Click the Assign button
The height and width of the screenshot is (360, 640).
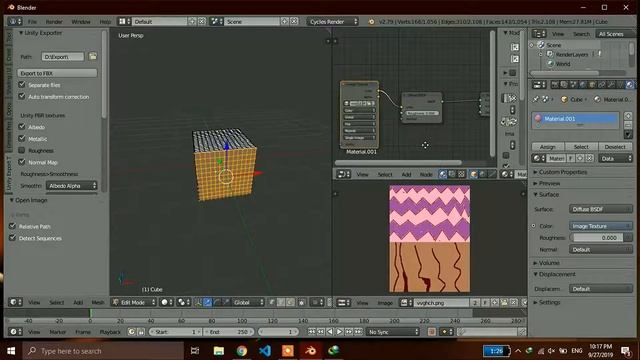click(548, 147)
